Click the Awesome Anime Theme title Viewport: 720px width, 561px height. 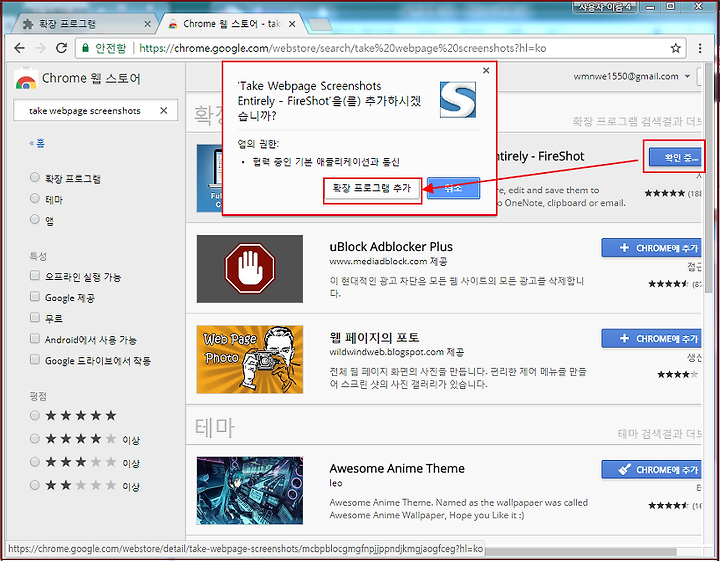(x=397, y=468)
